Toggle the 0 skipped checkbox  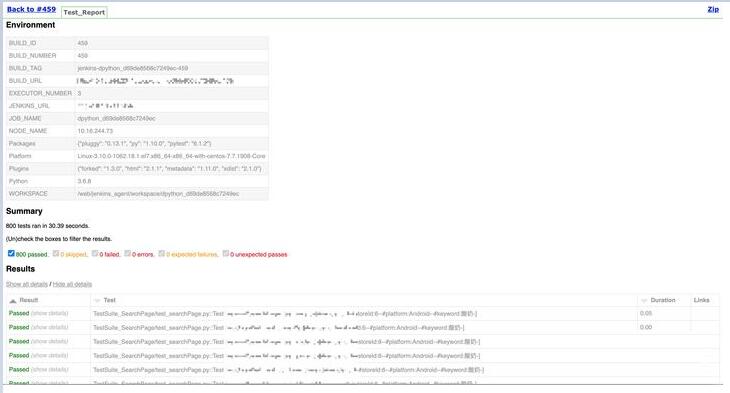pyautogui.click(x=56, y=253)
